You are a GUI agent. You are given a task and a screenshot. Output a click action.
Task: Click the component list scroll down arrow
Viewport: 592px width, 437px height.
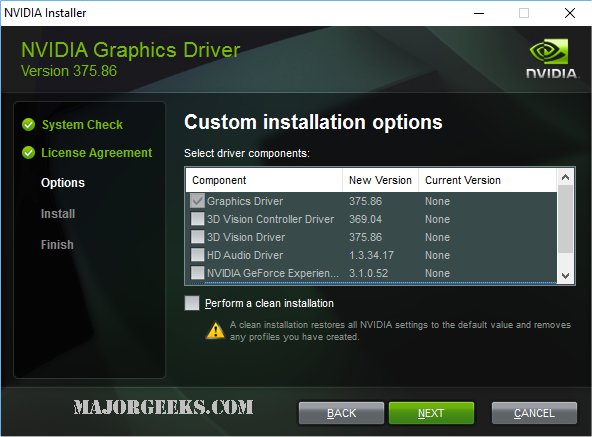click(x=565, y=276)
